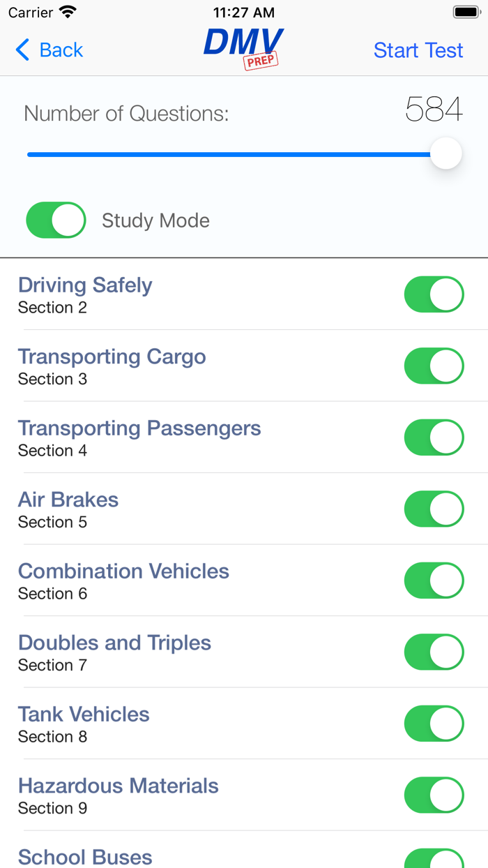Tap the back chevron icon
Image resolution: width=488 pixels, height=868 pixels.
pos(21,50)
